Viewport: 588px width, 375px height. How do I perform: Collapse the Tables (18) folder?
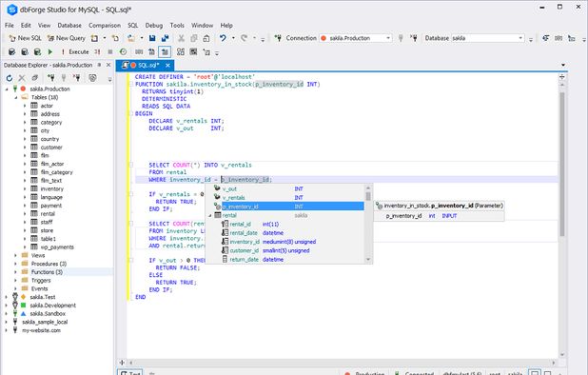[16, 97]
